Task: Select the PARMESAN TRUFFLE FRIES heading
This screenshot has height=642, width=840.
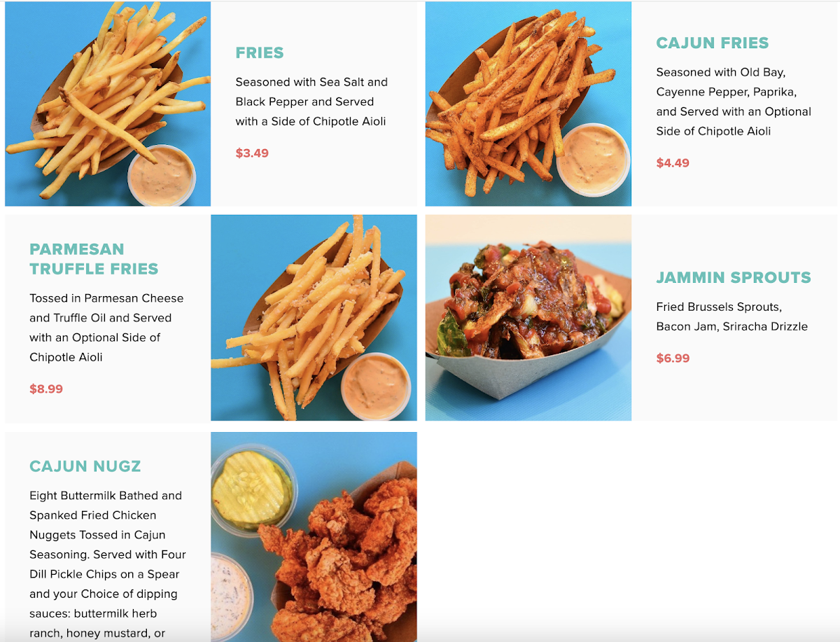Action: [94, 259]
